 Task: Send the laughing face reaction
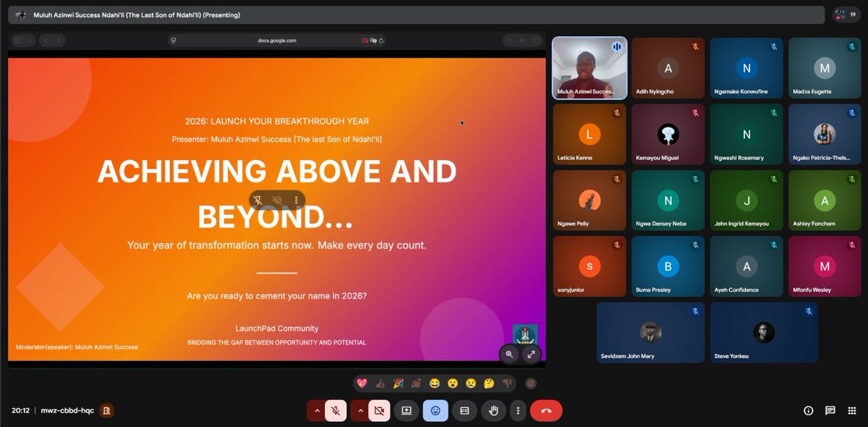click(435, 384)
